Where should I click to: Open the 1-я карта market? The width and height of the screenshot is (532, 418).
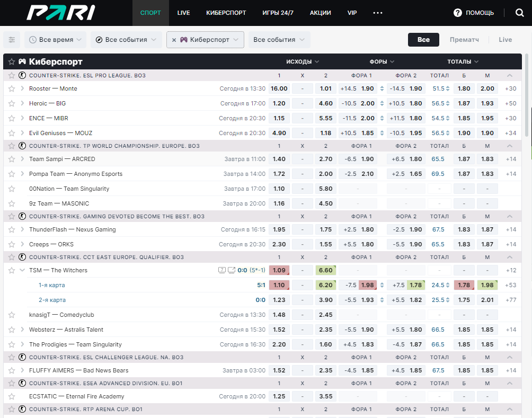tap(51, 285)
